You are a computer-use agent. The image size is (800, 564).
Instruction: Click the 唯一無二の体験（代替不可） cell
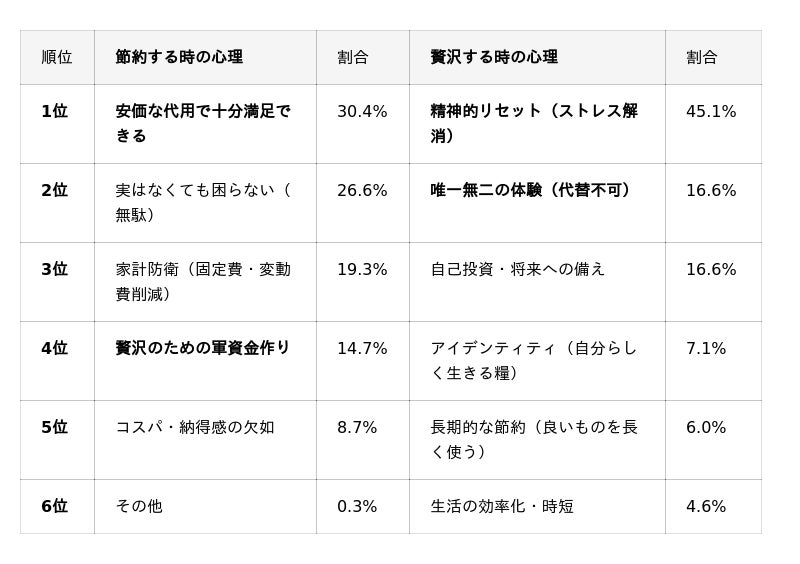[530, 191]
